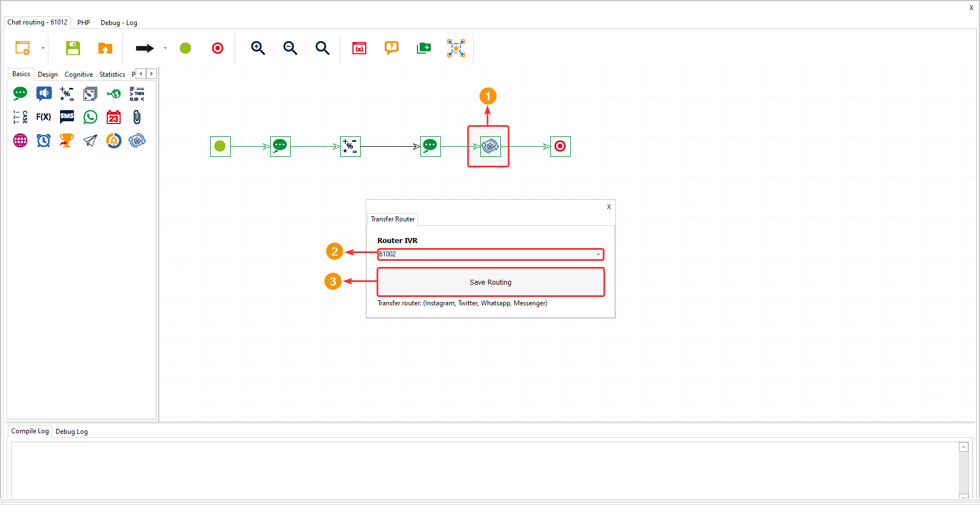Click the second chat bubble node on the canvas
Screen dimensions: 980x505
430,146
